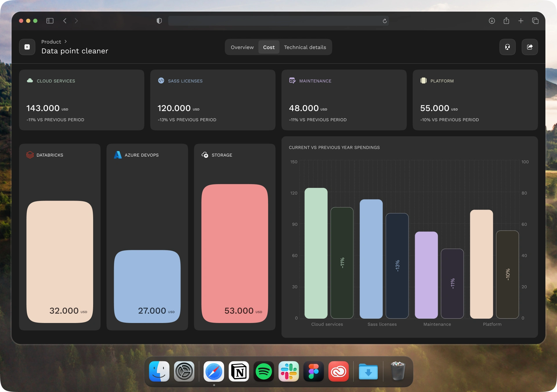Click the privacy shield icon

(x=159, y=21)
